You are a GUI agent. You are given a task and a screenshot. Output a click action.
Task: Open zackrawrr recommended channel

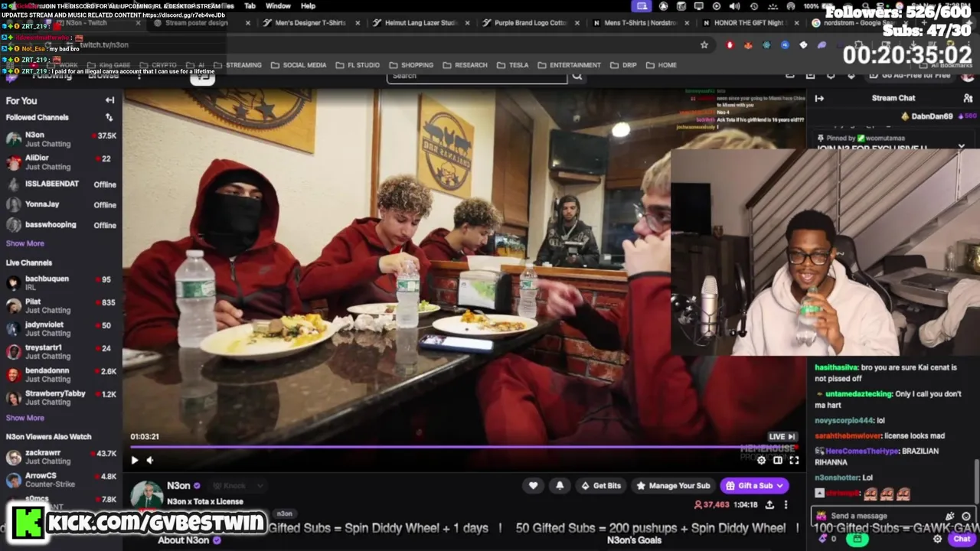pos(61,458)
